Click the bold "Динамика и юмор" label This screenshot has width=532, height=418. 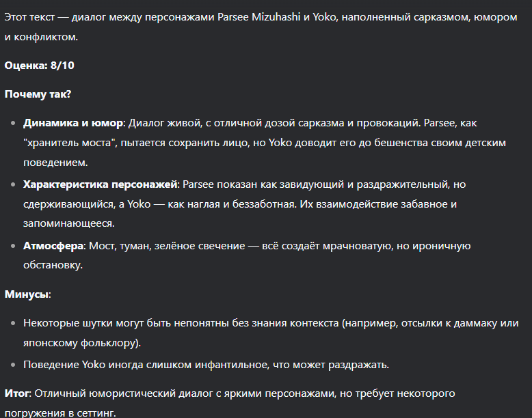coord(73,123)
